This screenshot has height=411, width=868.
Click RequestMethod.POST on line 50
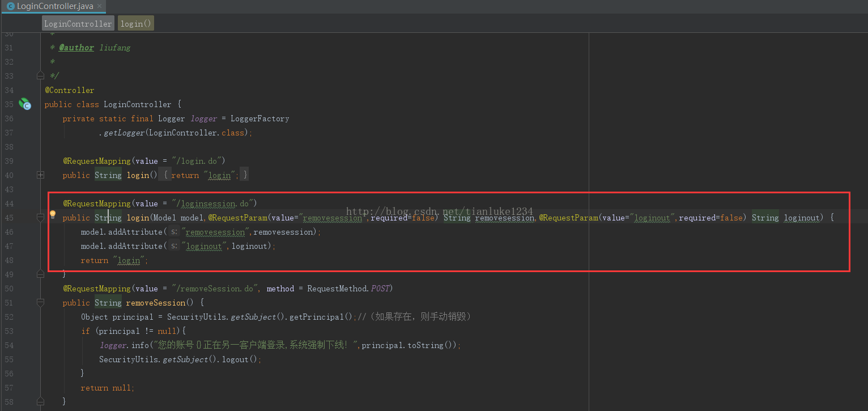coord(348,289)
